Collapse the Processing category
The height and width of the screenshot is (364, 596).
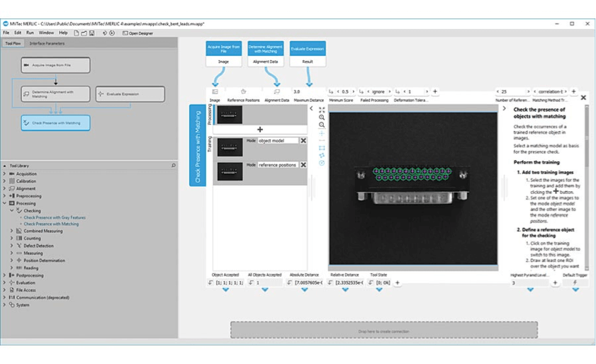4,203
